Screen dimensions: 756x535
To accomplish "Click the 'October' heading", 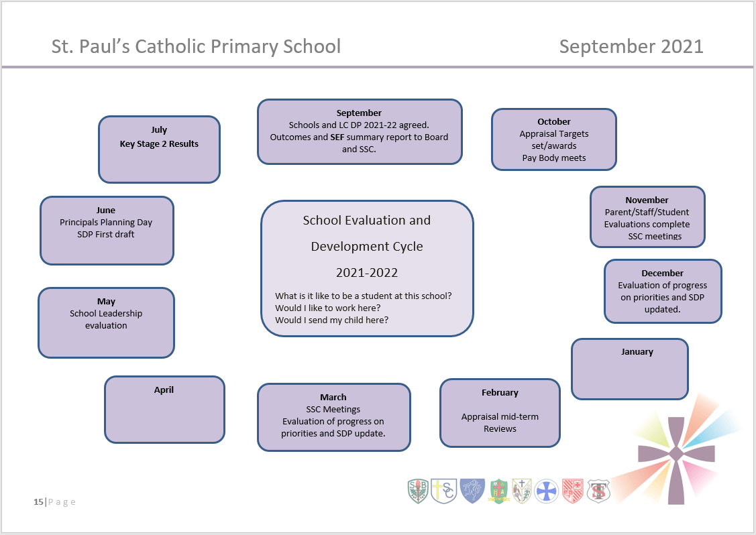I will pos(553,121).
